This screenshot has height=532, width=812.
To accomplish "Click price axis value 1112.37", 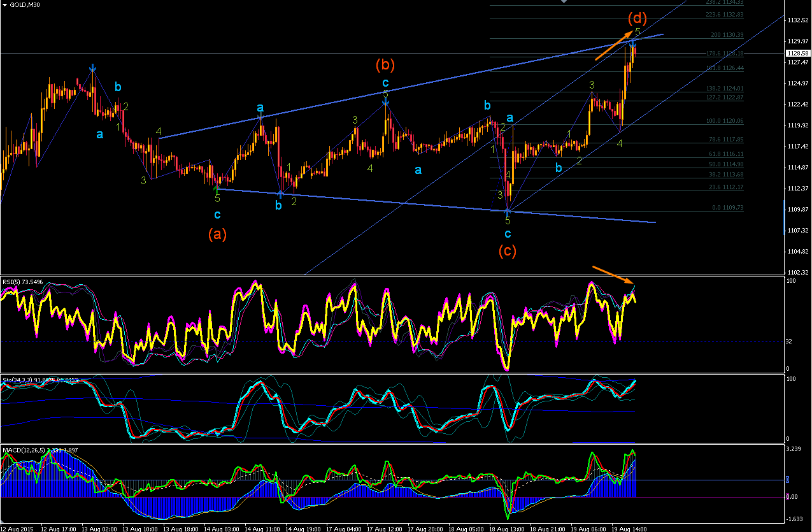I will coord(799,189).
